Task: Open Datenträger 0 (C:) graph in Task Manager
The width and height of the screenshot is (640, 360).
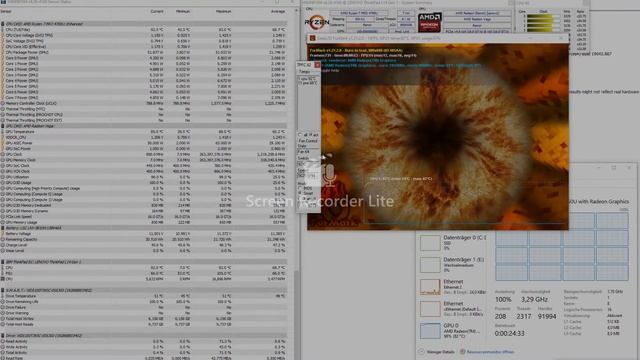Action: [430, 243]
